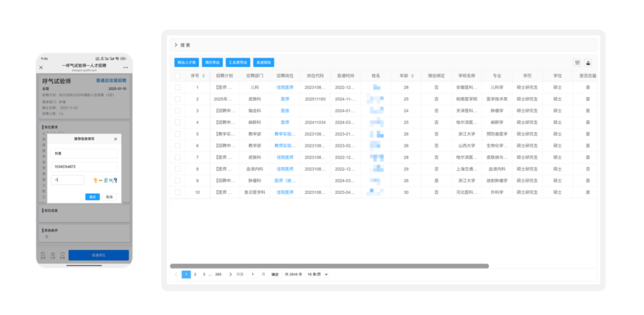Viewport: 644px width, 315px height.
Task: Cancel the dialog with 取消 button
Action: point(109,197)
